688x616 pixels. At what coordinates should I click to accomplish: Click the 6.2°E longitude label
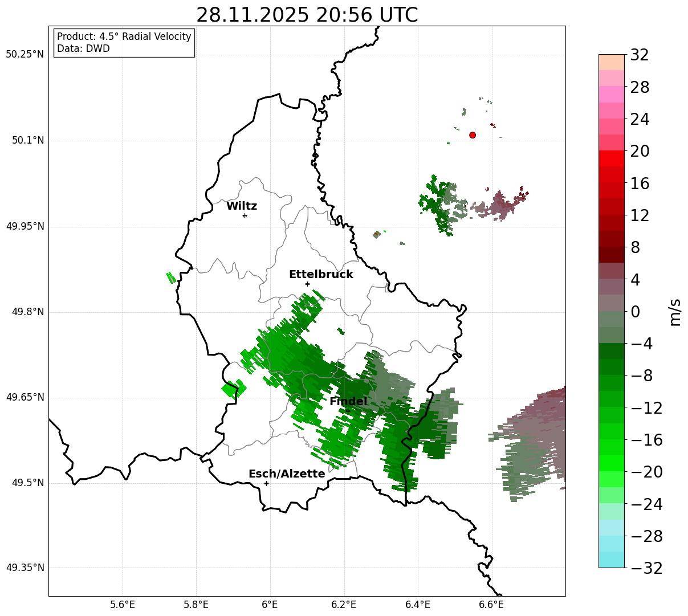[344, 605]
